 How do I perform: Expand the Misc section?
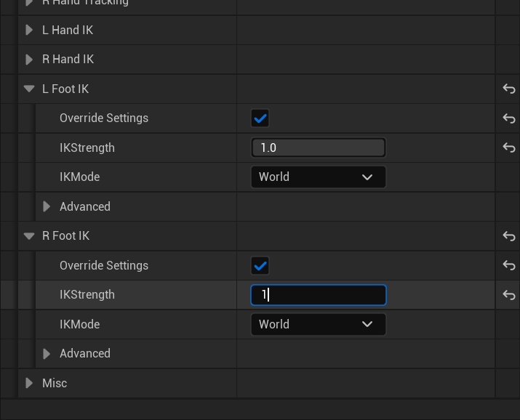29,383
